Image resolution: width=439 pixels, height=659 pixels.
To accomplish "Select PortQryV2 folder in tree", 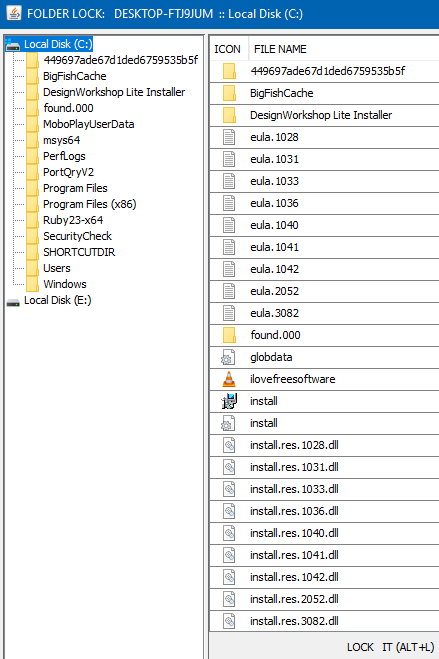I will 68,172.
